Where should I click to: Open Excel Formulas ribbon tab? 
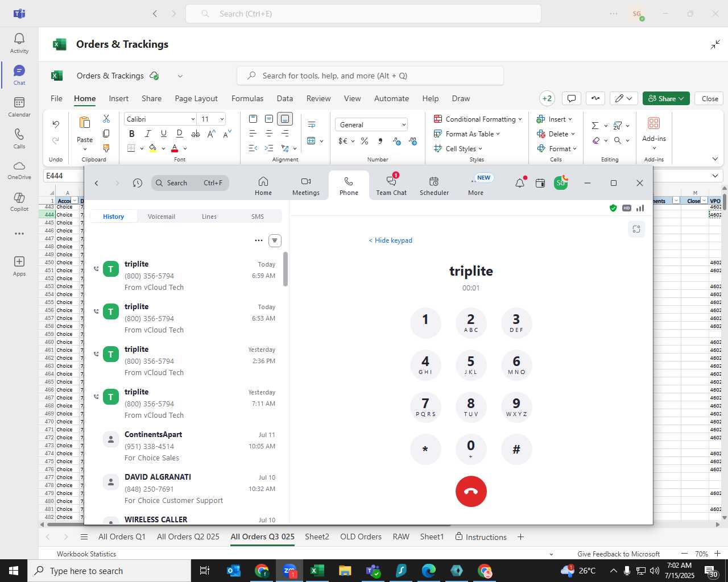click(247, 98)
